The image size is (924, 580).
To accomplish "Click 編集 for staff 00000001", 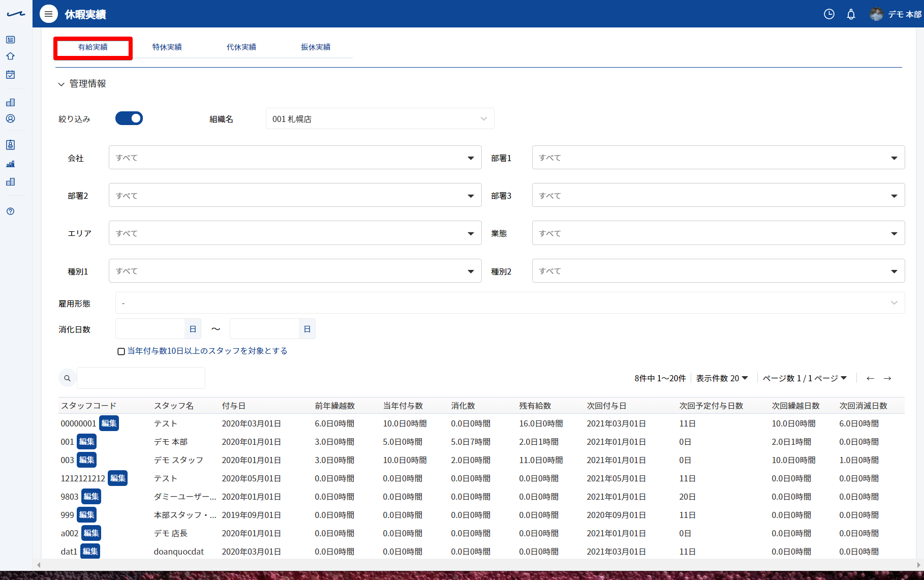I will (109, 423).
